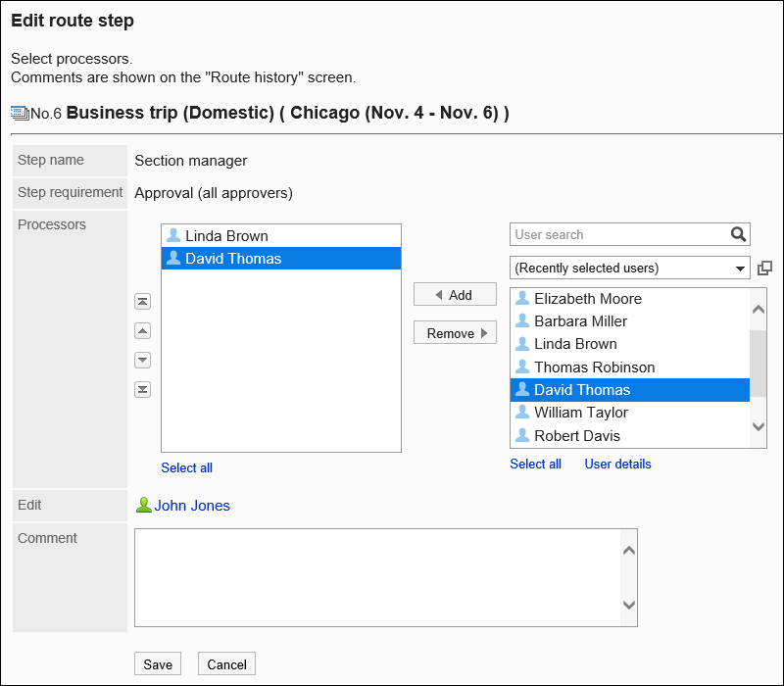The image size is (784, 686).
Task: Expand the Recently selected users dropdown
Action: click(x=629, y=268)
